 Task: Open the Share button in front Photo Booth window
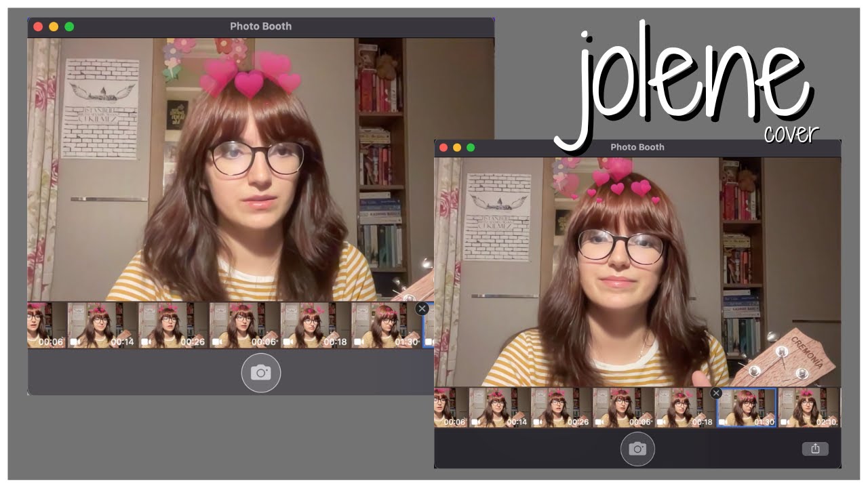815,449
